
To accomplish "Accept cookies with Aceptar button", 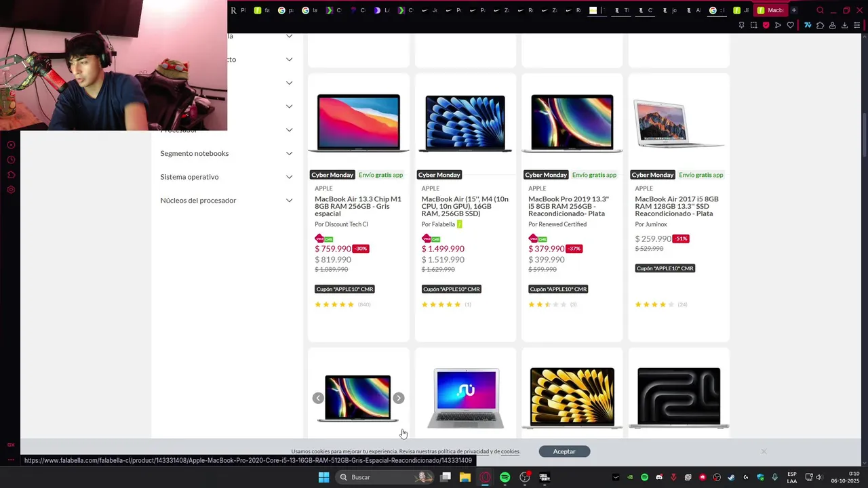I will point(564,451).
